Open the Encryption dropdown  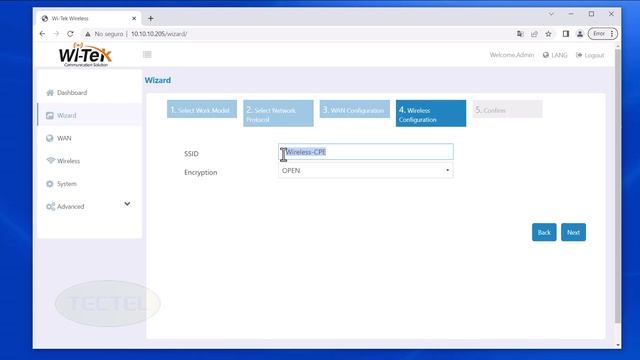366,171
